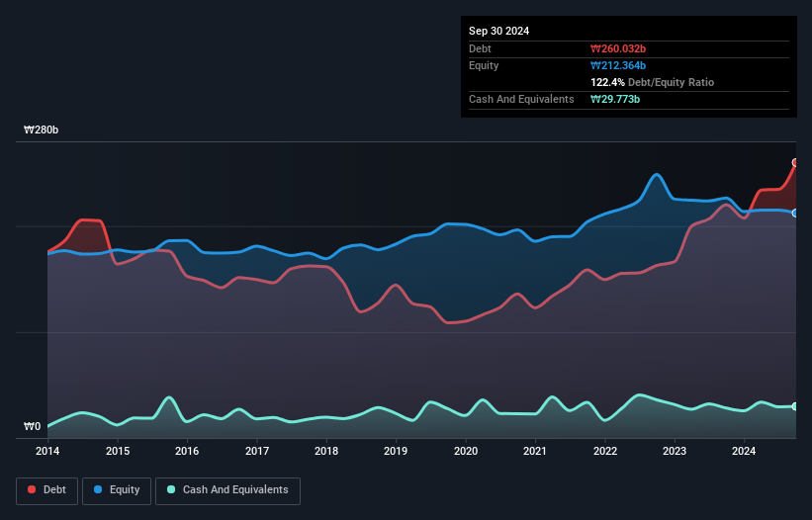Select the 2024 x-axis label
Screen dimensions: 812x520
click(744, 451)
